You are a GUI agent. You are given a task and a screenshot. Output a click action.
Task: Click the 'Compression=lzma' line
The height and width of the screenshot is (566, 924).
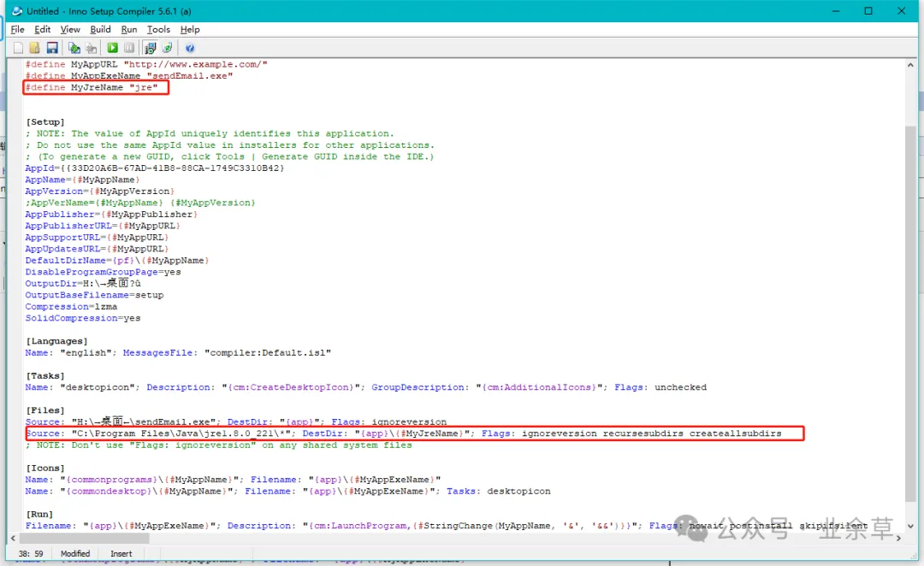click(x=71, y=306)
